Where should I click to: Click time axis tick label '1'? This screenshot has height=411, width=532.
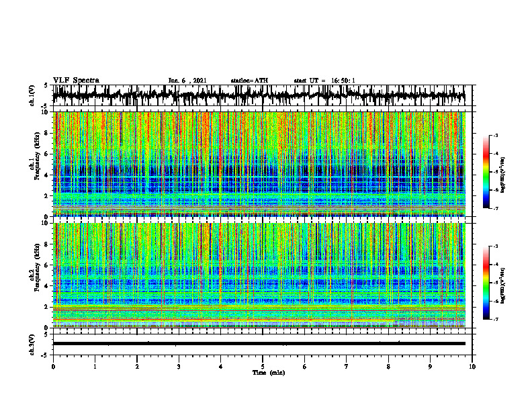[x=95, y=367]
